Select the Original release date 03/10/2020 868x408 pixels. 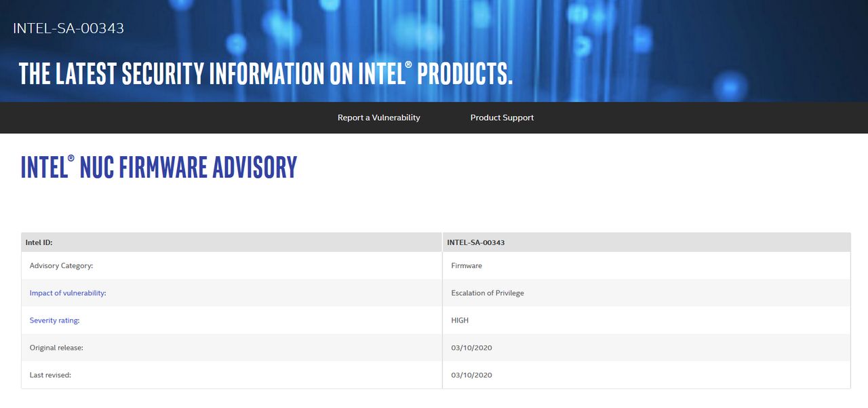click(x=471, y=347)
